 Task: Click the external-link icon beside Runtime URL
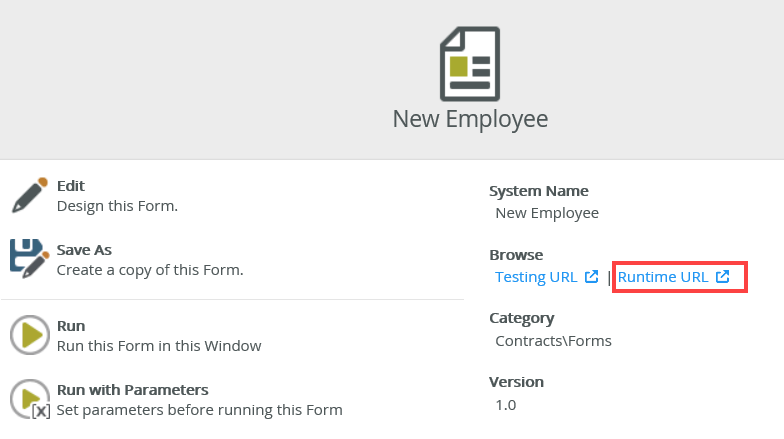tap(723, 277)
